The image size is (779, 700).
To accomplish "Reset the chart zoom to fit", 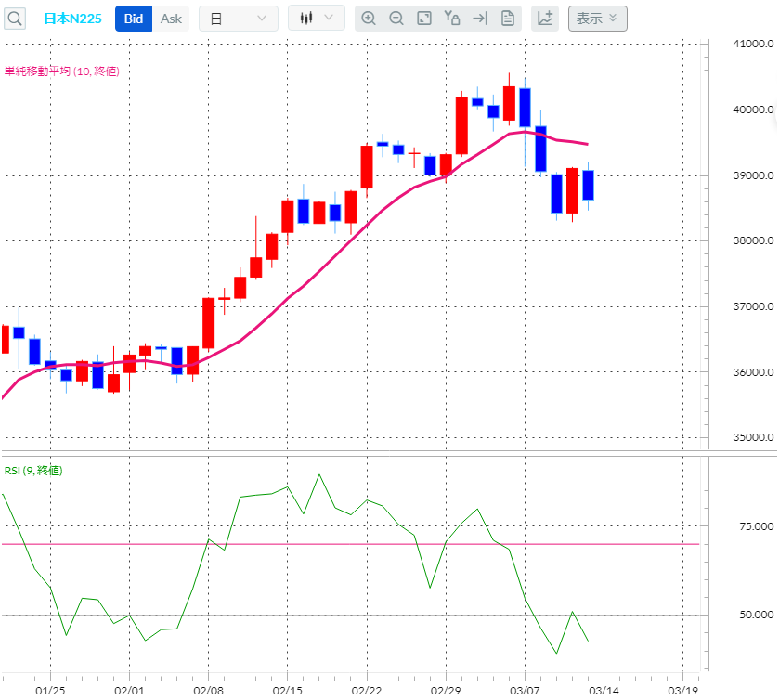I will coord(424,18).
